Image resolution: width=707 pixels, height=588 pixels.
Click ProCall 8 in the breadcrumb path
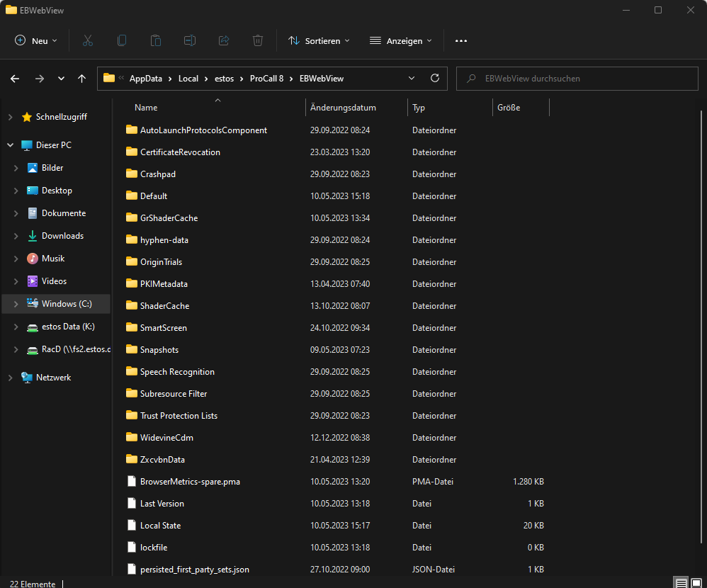[x=266, y=79]
